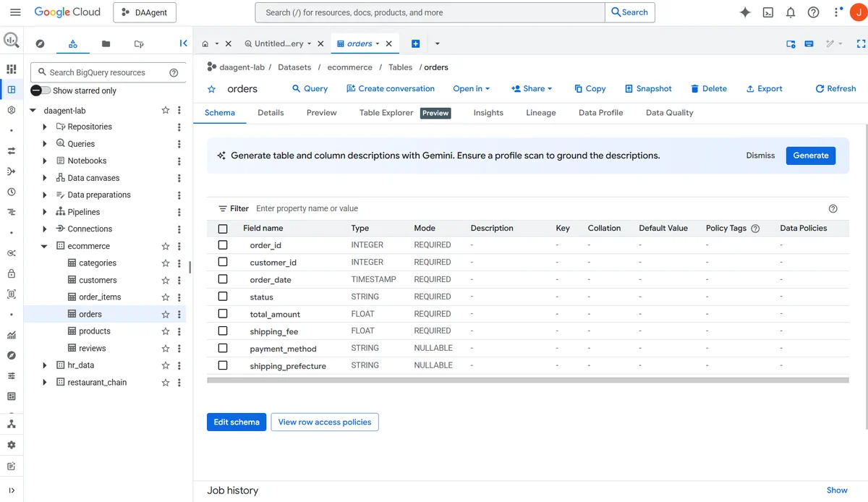Add a new tab with plus icon
The height and width of the screenshot is (502, 868).
(x=415, y=44)
